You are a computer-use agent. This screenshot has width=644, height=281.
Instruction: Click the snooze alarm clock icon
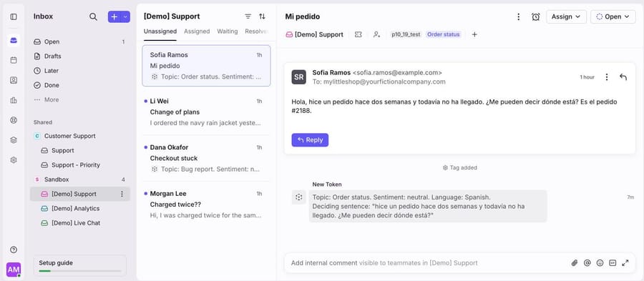point(535,17)
